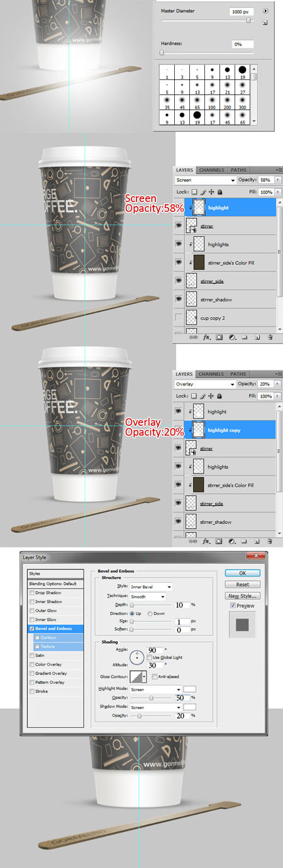Select the highlight copy layer row

click(x=225, y=430)
